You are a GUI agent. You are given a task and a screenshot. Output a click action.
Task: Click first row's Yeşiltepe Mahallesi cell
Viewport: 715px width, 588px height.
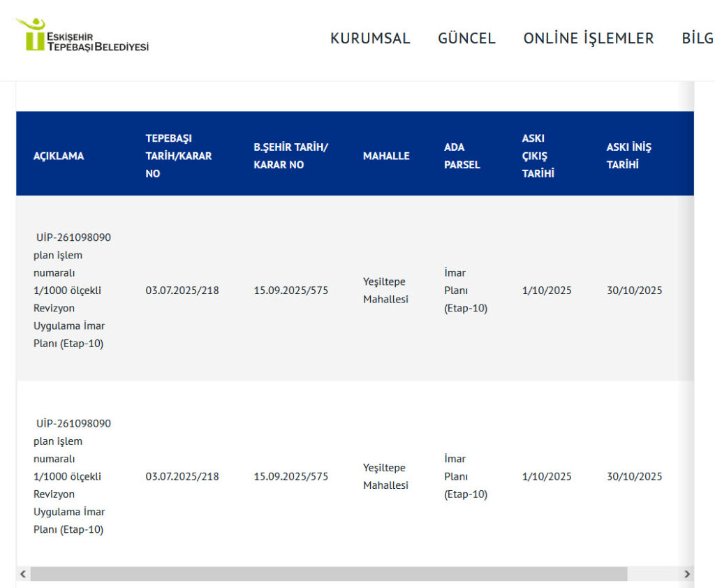[385, 291]
